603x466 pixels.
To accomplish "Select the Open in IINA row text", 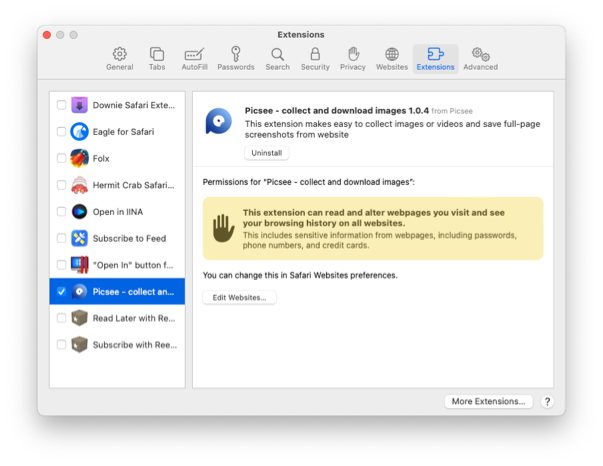I will (x=118, y=212).
